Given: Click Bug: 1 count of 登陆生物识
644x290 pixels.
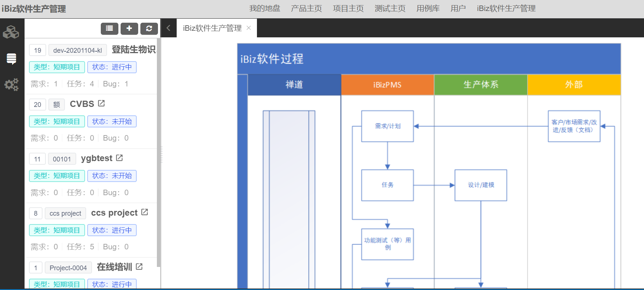Looking at the screenshot, I should tap(115, 84).
